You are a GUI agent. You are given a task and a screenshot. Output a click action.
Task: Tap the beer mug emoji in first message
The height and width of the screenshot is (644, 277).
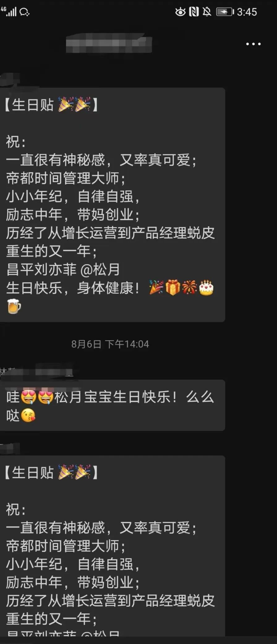[x=14, y=306]
